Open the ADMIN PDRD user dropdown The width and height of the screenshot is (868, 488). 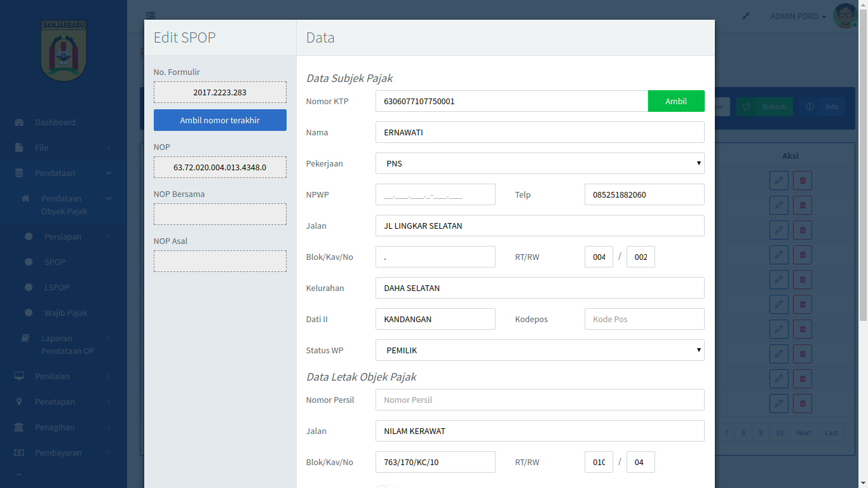coord(798,16)
